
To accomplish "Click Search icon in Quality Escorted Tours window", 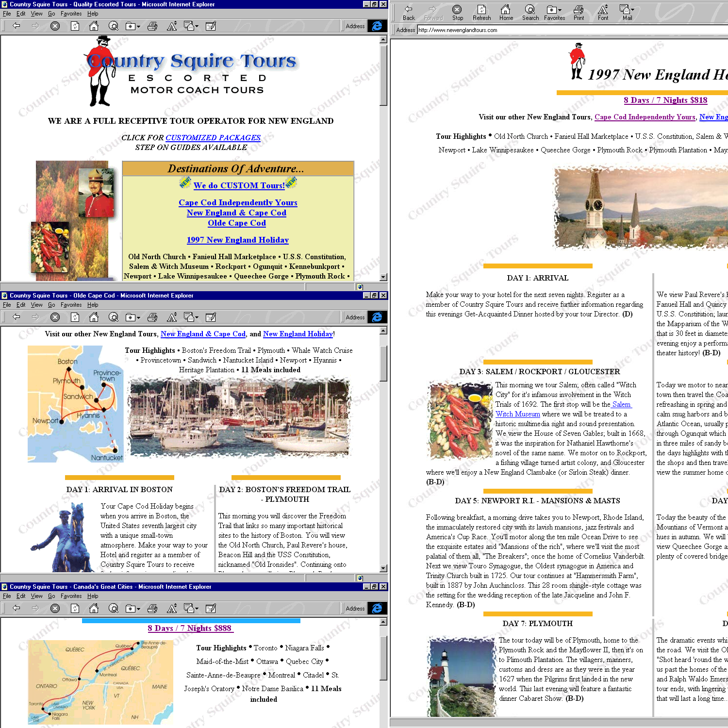I will (x=114, y=26).
